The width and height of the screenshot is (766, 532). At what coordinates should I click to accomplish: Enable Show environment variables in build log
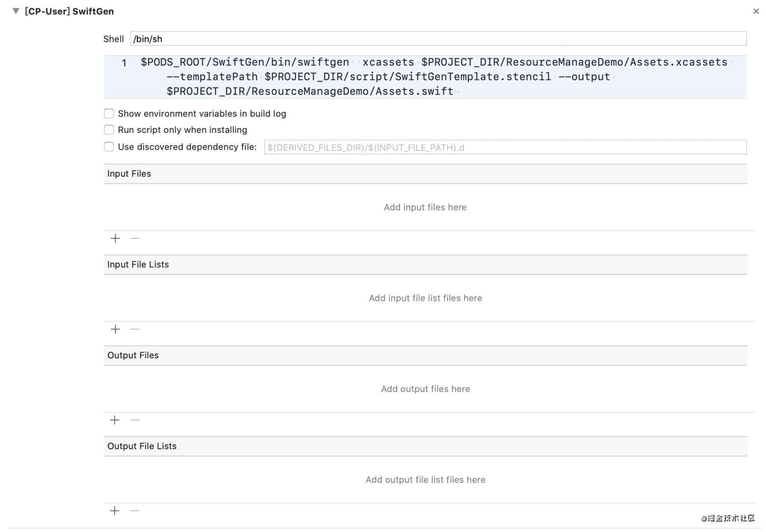[x=109, y=114]
